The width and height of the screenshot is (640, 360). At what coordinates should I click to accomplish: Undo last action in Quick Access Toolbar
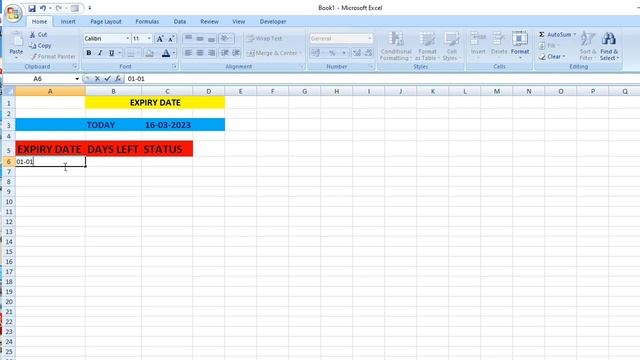point(42,8)
